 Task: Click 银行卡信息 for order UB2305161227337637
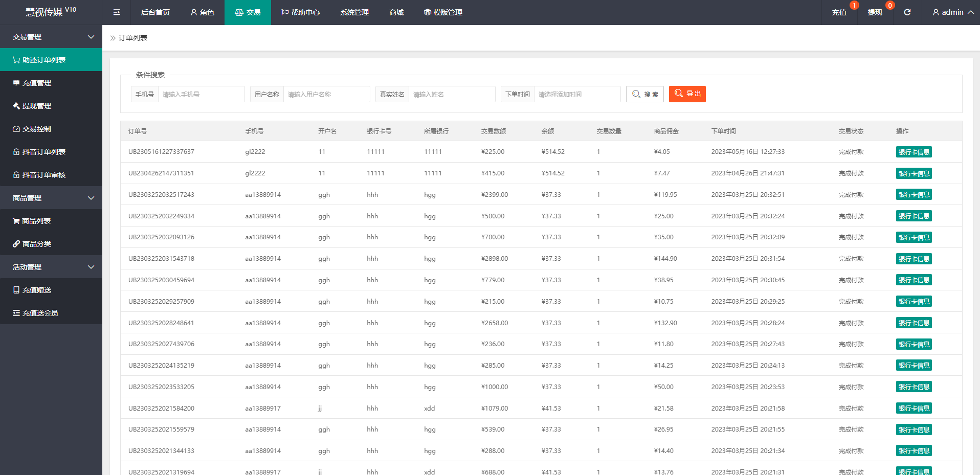914,152
